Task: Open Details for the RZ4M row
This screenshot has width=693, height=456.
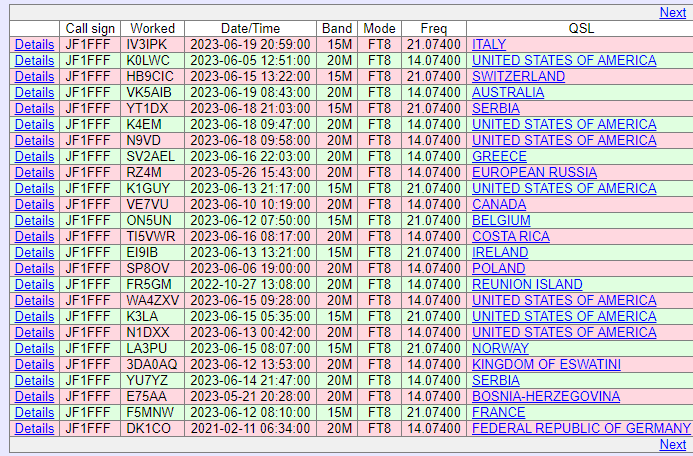Action: point(34,172)
